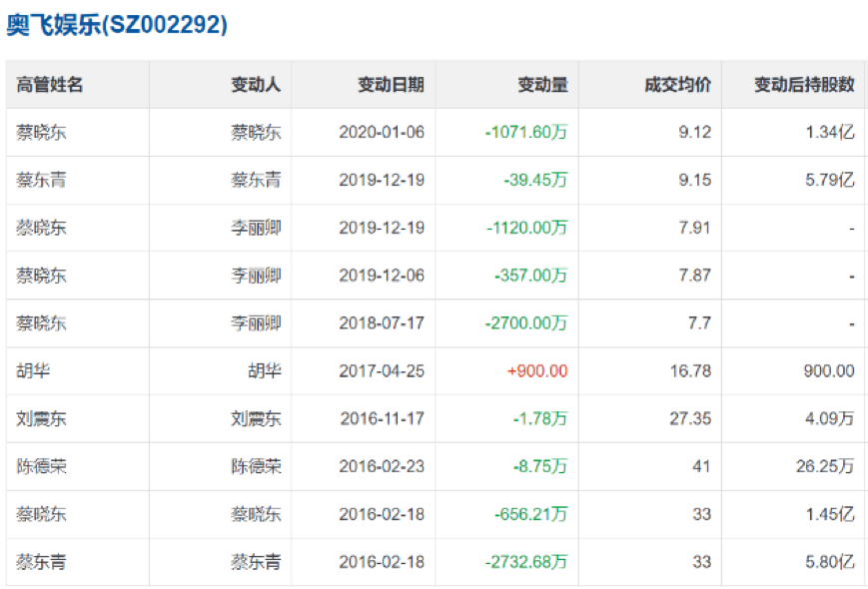Select 刘震东 in the 变动人 column
The height and width of the screenshot is (589, 868).
click(256, 418)
